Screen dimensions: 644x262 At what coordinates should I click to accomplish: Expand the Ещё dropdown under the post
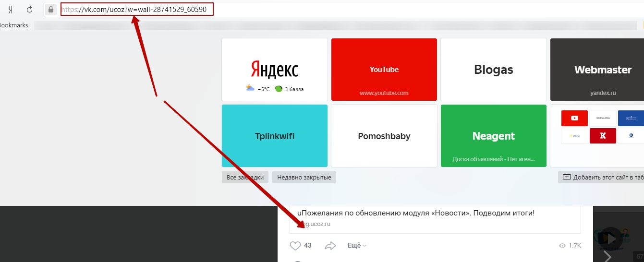pyautogui.click(x=356, y=246)
